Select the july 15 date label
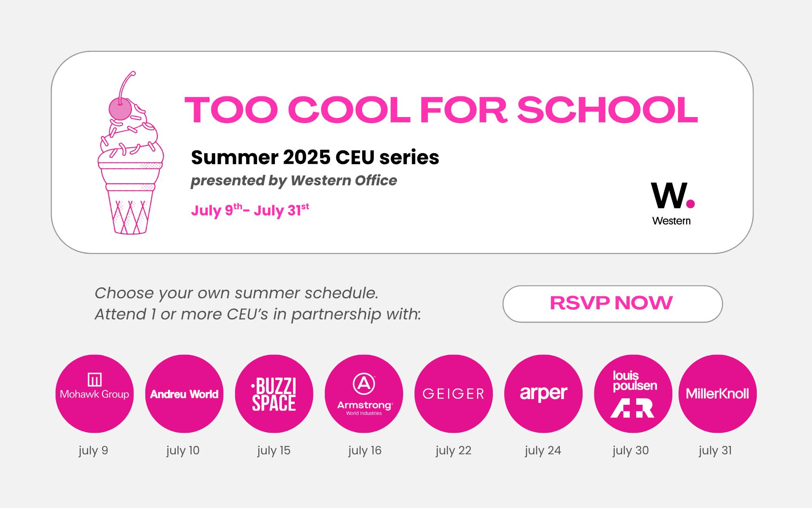Screen dimensions: 812x508 [274, 451]
